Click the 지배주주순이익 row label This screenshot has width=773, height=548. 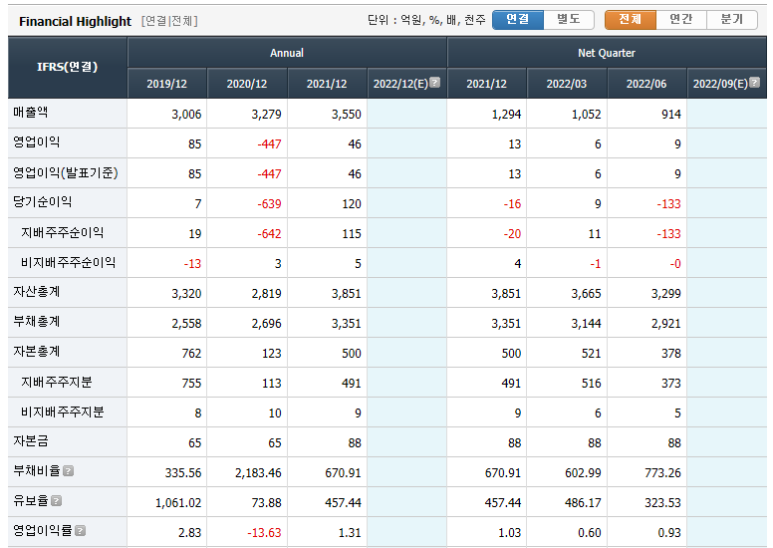[62, 232]
